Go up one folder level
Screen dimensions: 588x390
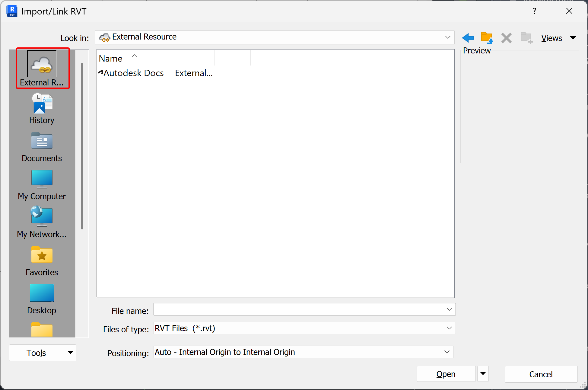pos(487,38)
